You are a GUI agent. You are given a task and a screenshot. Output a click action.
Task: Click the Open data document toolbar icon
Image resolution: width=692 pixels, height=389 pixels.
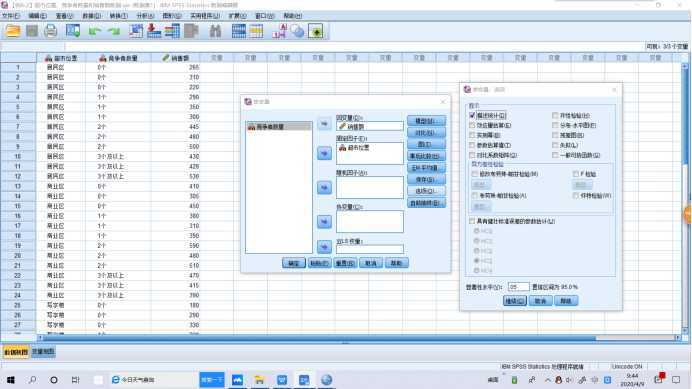[13, 31]
